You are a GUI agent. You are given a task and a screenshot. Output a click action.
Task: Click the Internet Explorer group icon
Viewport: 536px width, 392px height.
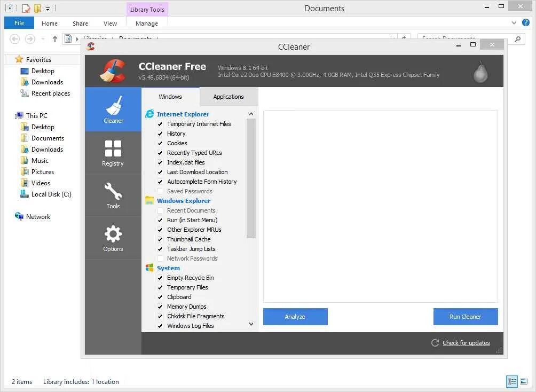[149, 114]
